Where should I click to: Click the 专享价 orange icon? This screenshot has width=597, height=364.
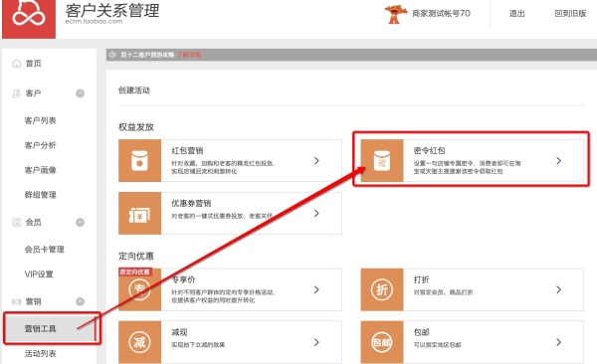point(139,289)
